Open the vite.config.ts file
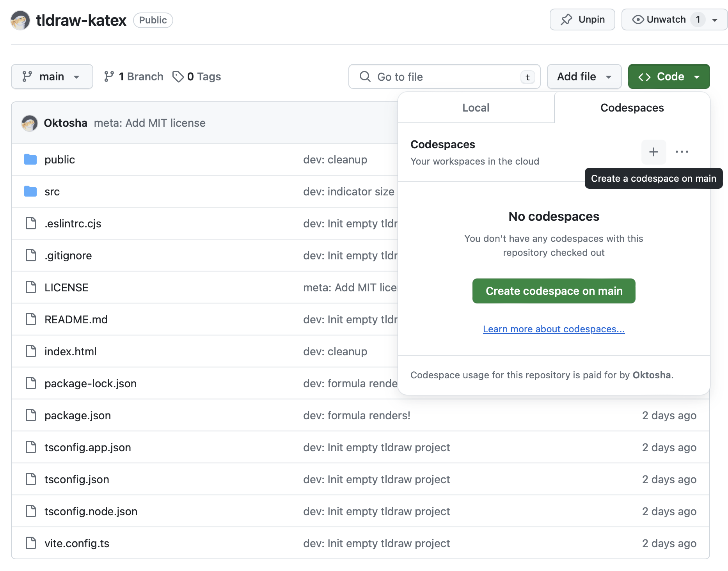The image size is (728, 571). coord(77,544)
